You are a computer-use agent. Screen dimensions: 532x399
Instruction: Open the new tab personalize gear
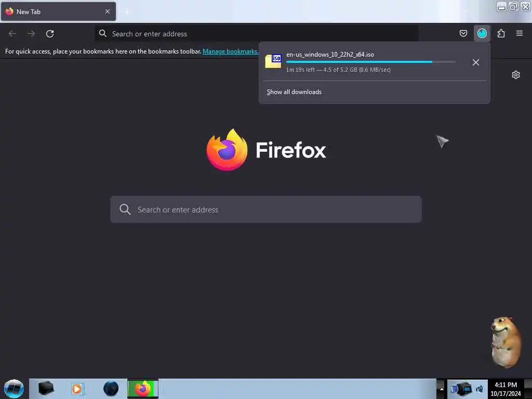click(x=516, y=75)
